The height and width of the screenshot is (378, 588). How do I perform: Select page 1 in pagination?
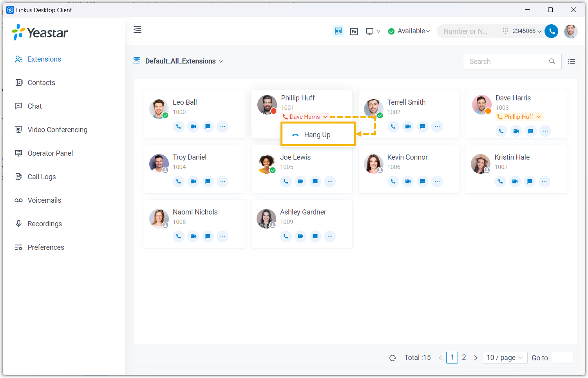tap(452, 358)
